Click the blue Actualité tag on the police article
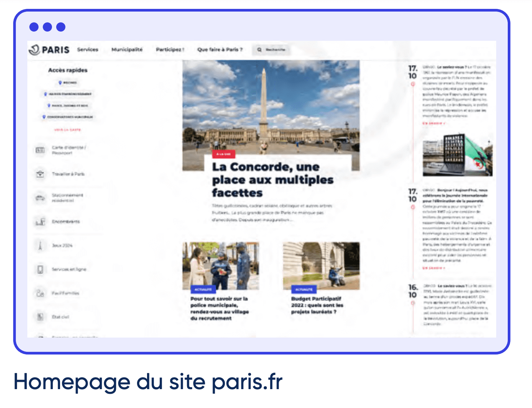The image size is (532, 408). coord(203,289)
